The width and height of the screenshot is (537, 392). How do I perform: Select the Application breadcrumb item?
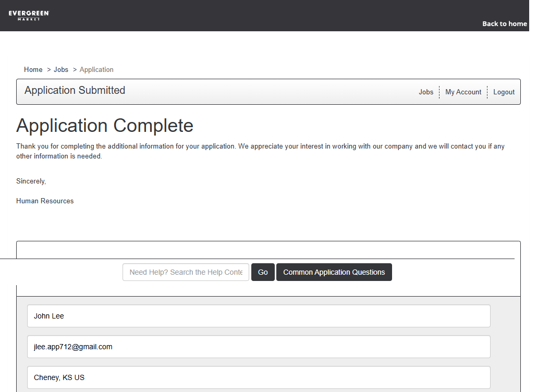click(x=96, y=69)
